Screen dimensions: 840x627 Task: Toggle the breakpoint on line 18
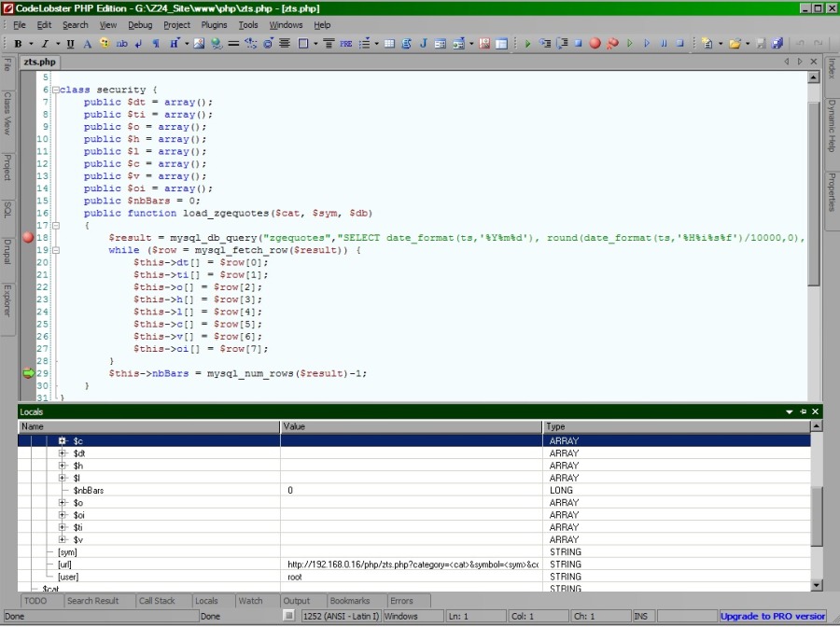click(28, 238)
